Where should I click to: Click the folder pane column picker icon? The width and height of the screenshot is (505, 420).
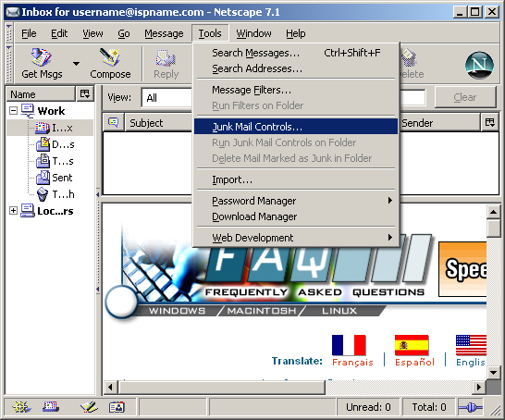pos(85,94)
